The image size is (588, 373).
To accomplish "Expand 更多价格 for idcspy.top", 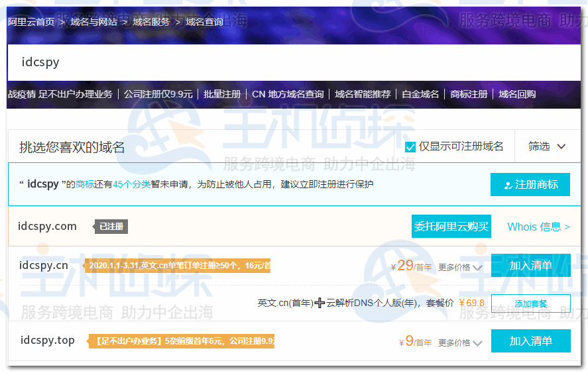I will pyautogui.click(x=460, y=343).
